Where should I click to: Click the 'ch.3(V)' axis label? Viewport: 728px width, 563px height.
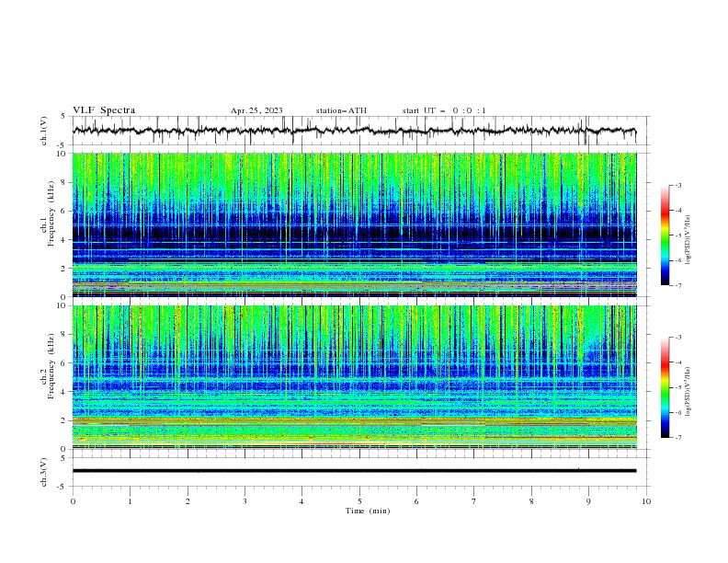pos(44,472)
